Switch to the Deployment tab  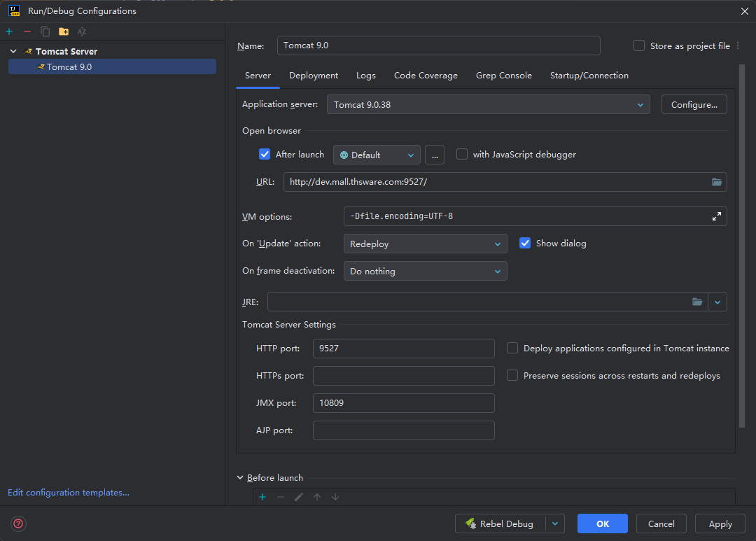click(x=313, y=76)
